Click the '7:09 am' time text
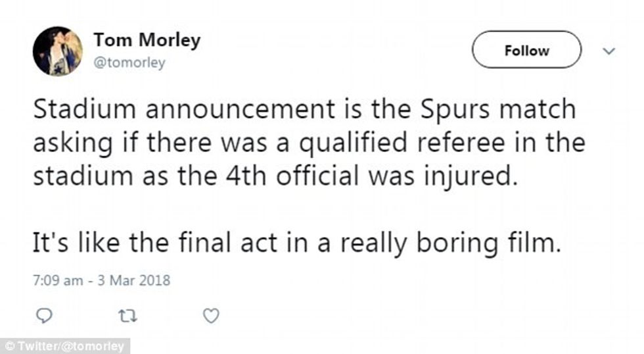This screenshot has width=644, height=354. [58, 281]
